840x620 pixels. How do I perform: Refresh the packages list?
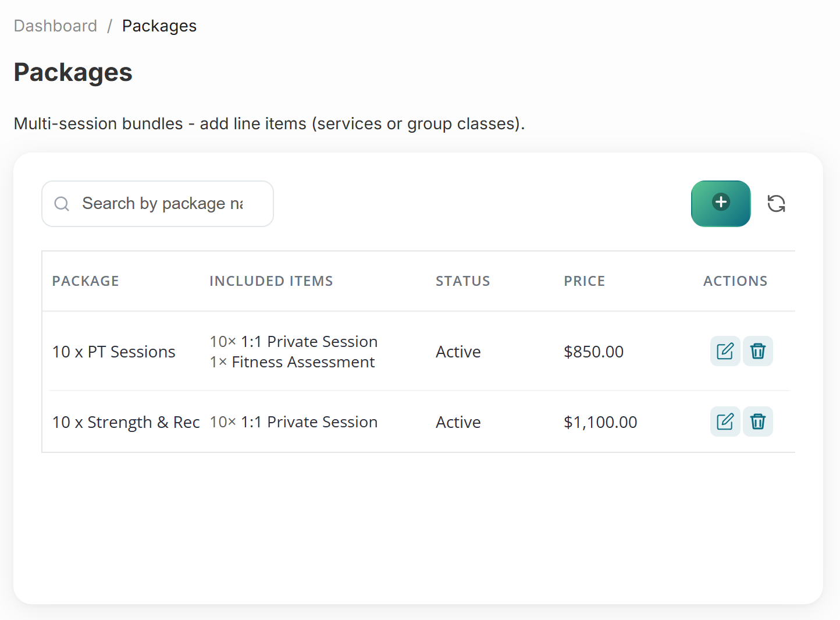[x=777, y=203]
